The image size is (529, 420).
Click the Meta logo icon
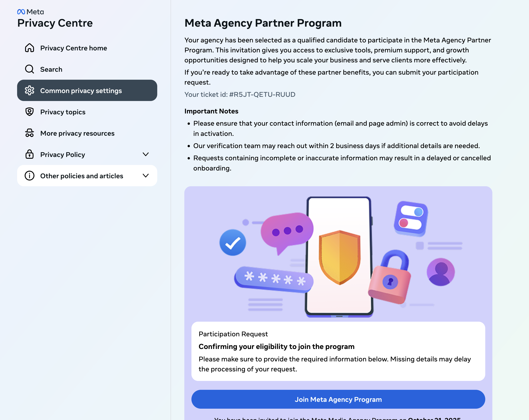coord(21,12)
